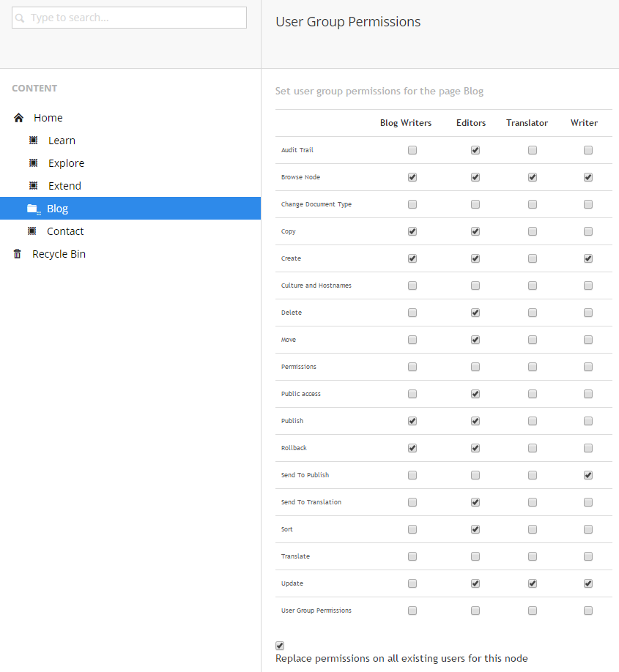Uncheck Delete permission for Editors
Screen dimensions: 619x672
coord(475,313)
